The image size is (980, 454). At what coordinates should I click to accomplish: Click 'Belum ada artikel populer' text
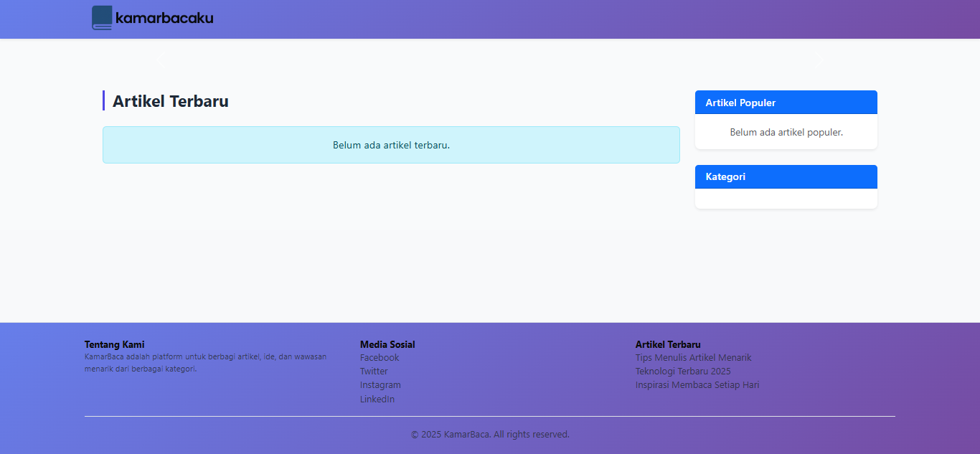pyautogui.click(x=786, y=133)
